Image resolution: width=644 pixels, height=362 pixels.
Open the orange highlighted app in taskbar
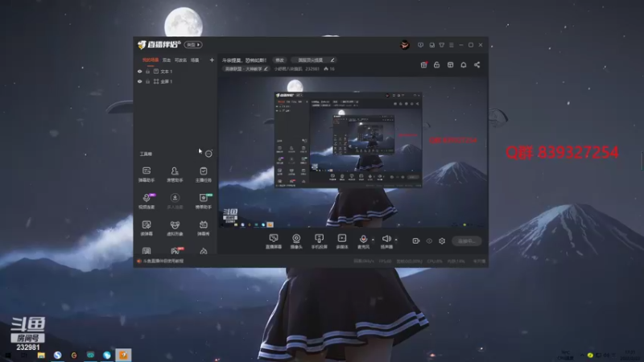coord(123,355)
